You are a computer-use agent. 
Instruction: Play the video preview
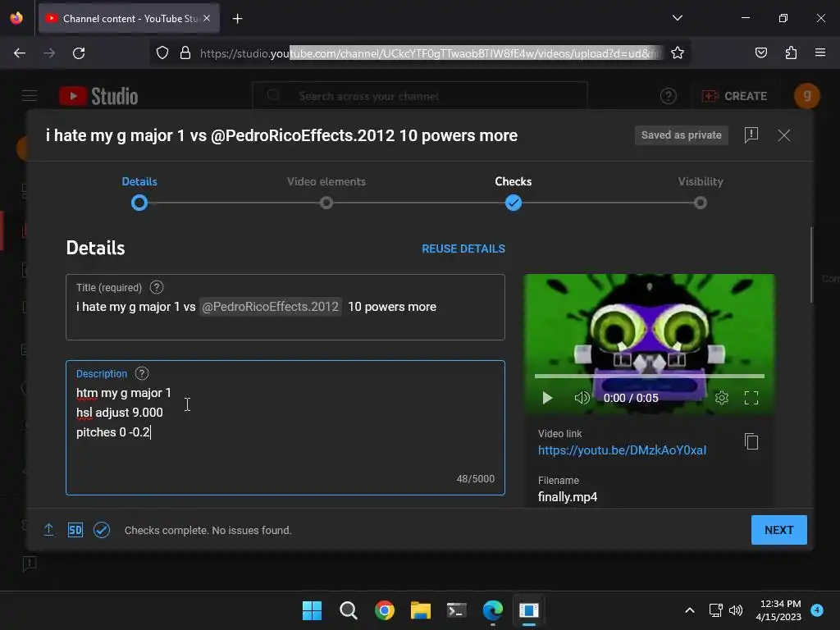[547, 398]
